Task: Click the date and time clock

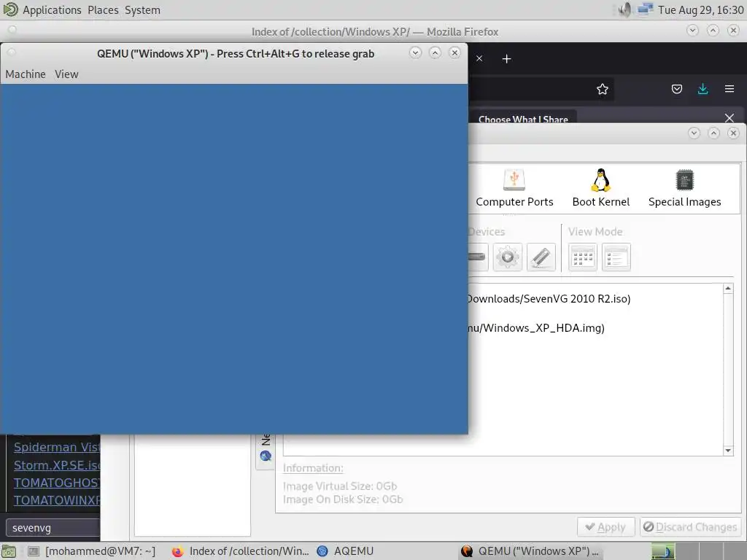Action: point(700,10)
